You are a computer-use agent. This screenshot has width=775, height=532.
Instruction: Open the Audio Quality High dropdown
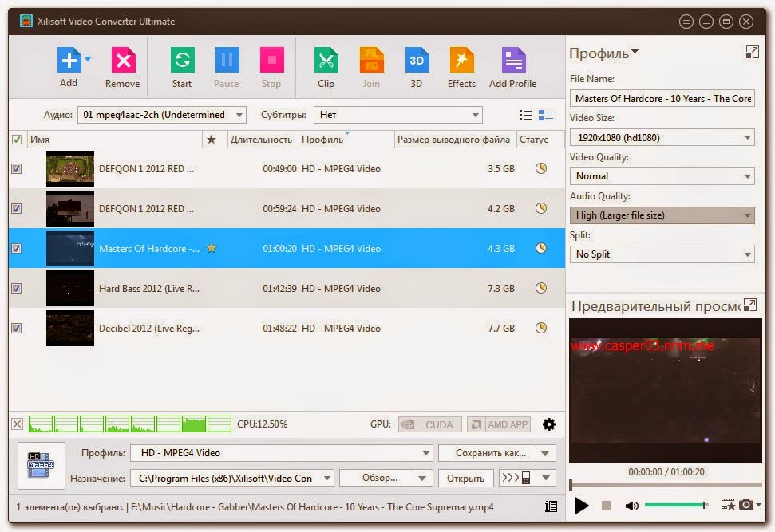point(662,215)
